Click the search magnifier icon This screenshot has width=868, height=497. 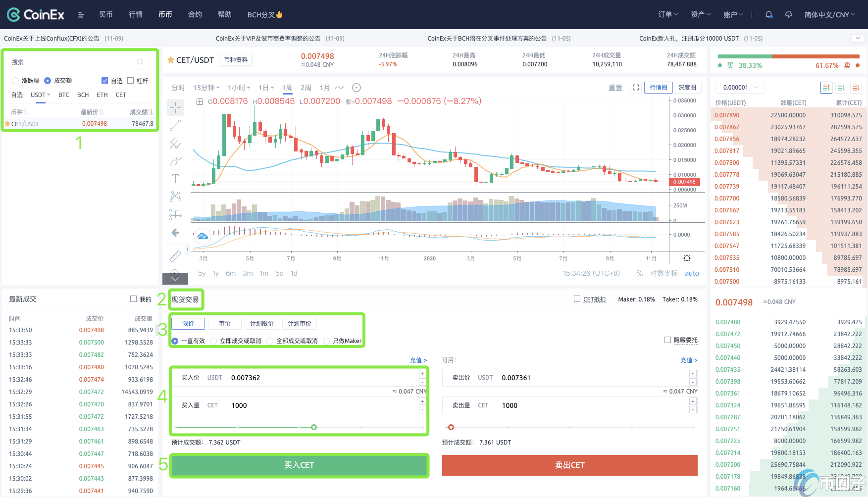click(140, 62)
